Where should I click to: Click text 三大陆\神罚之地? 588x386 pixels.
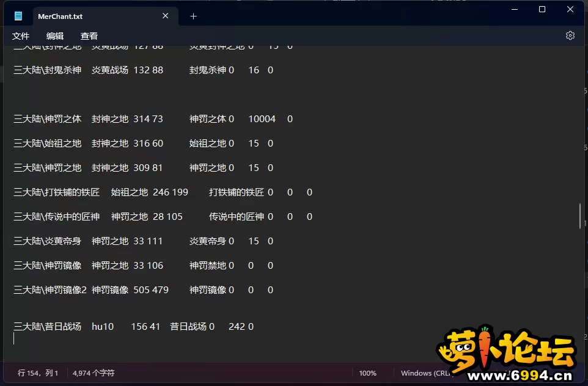pos(48,167)
